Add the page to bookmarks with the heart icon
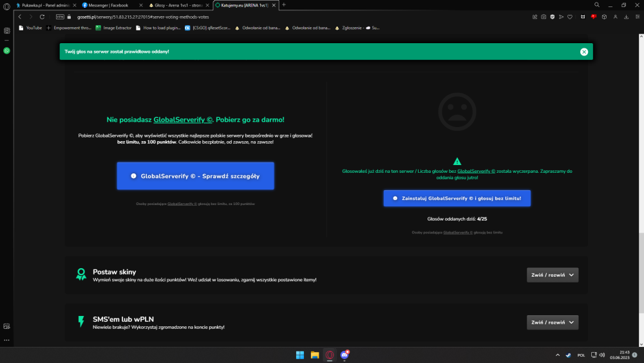This screenshot has width=644, height=363. pos(570,17)
